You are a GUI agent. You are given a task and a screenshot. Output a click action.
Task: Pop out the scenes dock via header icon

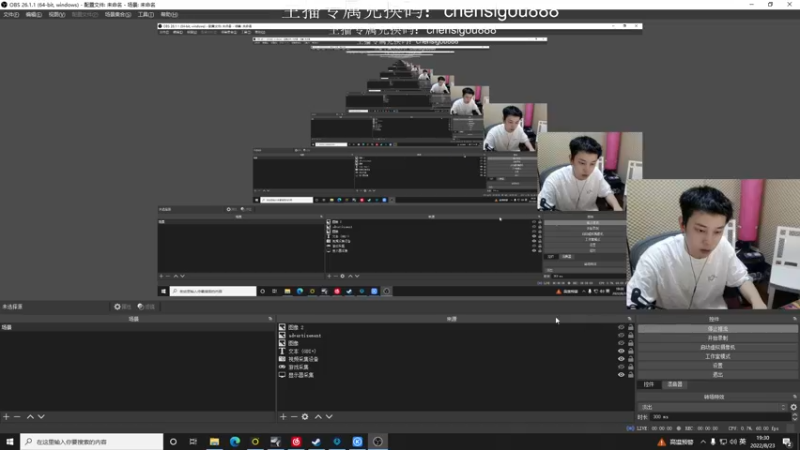click(x=270, y=319)
